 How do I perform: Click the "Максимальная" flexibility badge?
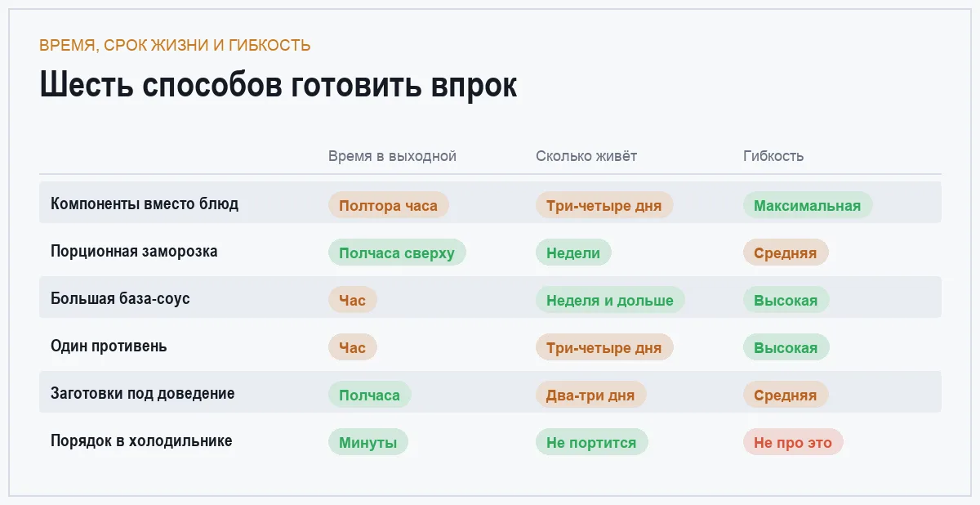[x=808, y=205]
